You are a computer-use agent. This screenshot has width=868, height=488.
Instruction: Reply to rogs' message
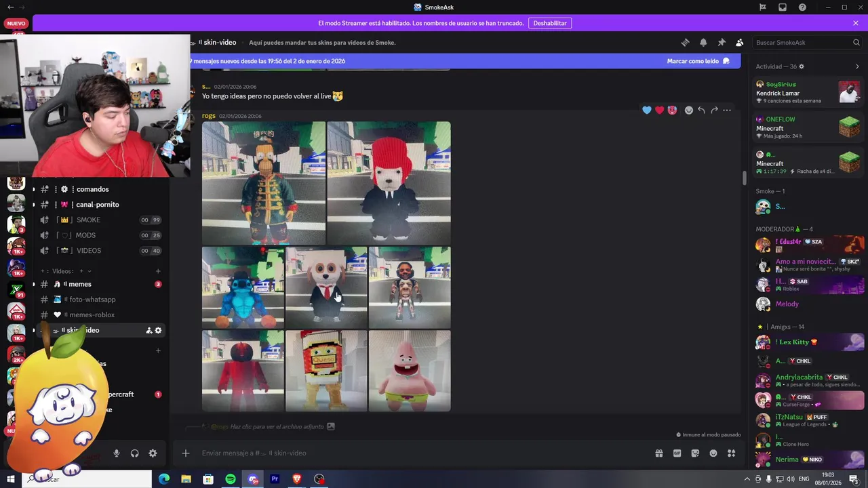coord(702,110)
